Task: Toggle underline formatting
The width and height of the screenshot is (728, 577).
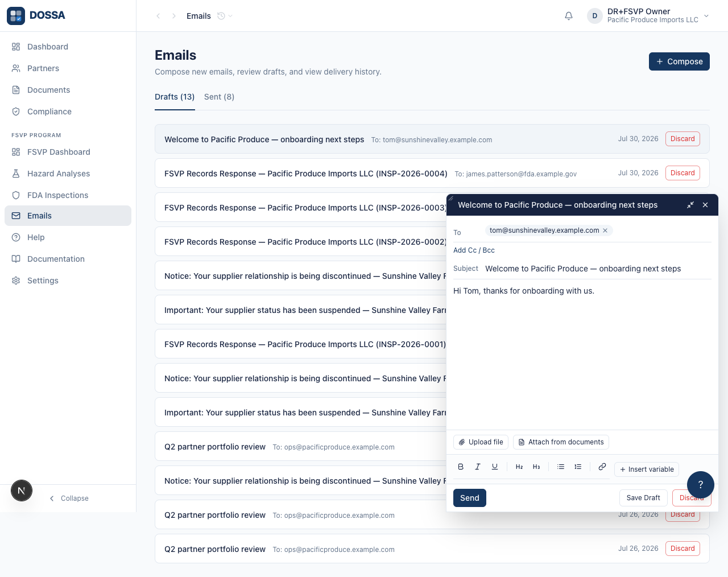Action: coord(495,467)
